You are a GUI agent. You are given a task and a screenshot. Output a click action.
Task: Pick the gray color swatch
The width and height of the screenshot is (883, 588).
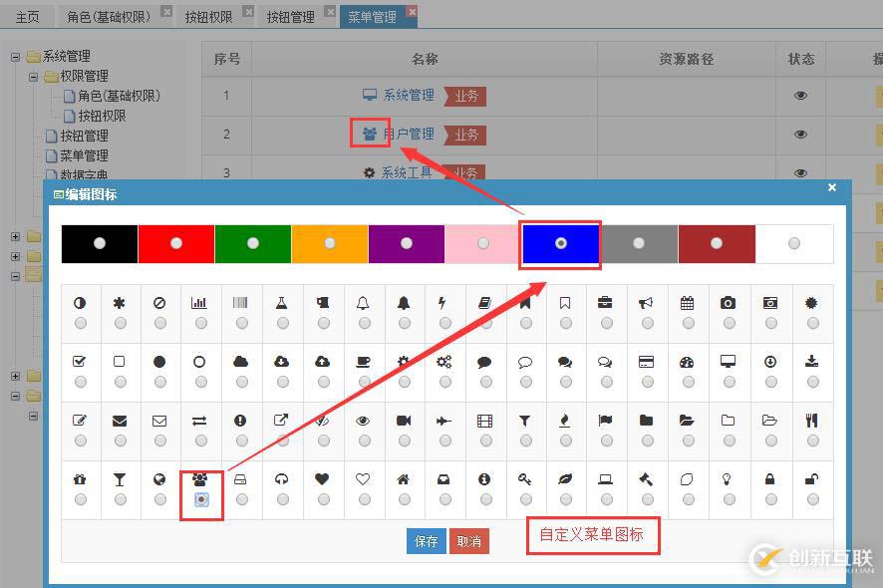point(639,243)
